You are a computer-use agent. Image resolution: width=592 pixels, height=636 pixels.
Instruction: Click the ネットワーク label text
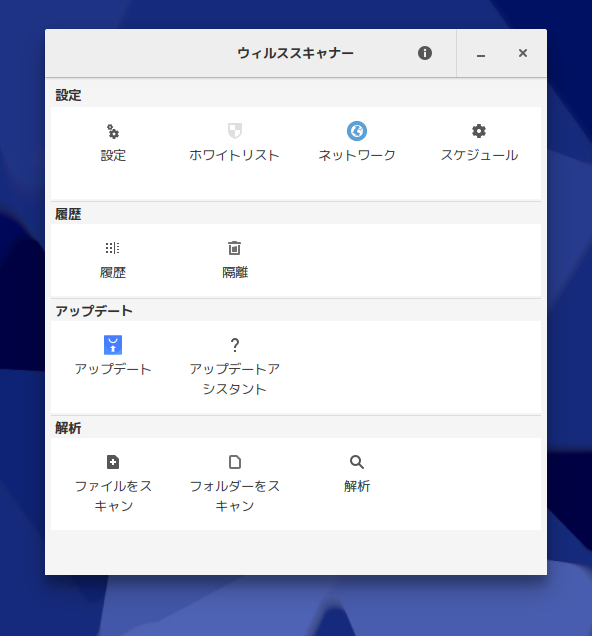[x=357, y=155]
